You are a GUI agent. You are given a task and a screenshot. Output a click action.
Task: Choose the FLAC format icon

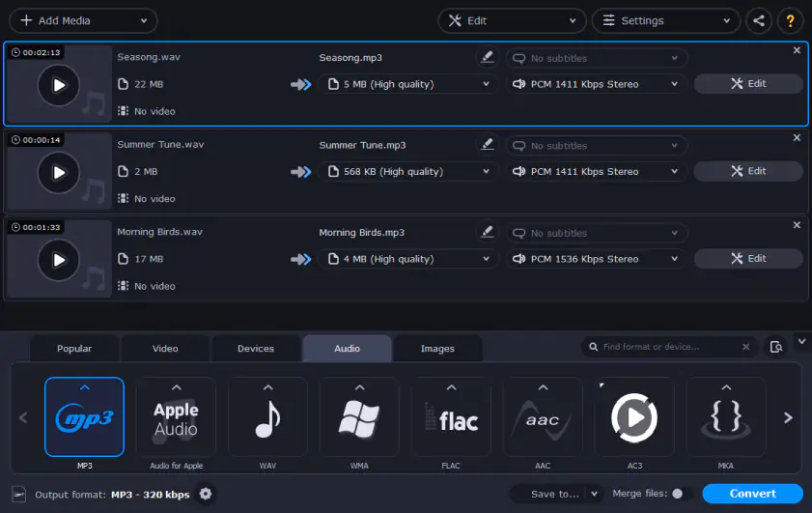tap(451, 416)
